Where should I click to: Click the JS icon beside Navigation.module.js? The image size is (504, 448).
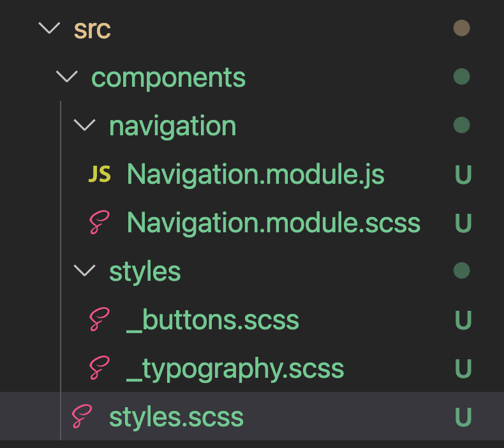[x=99, y=174]
